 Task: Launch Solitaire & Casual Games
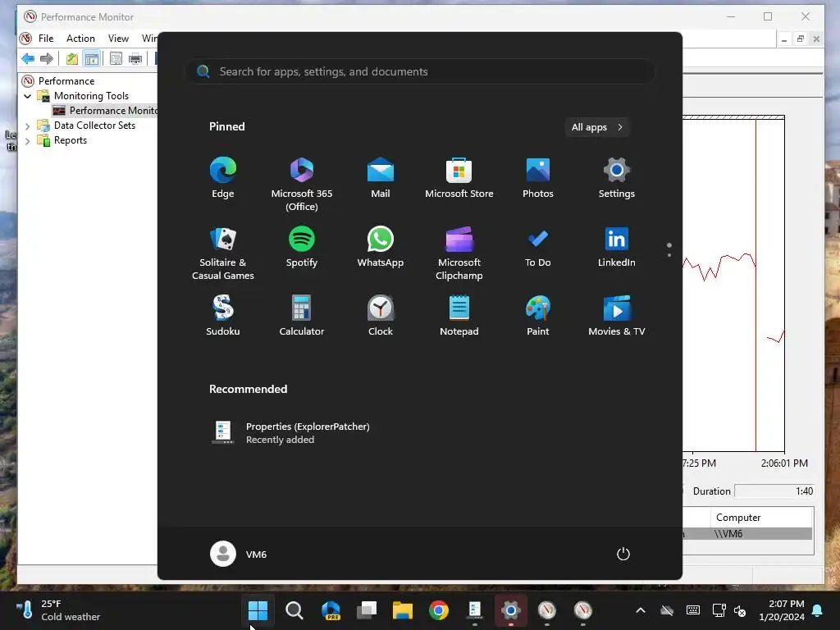pos(223,253)
